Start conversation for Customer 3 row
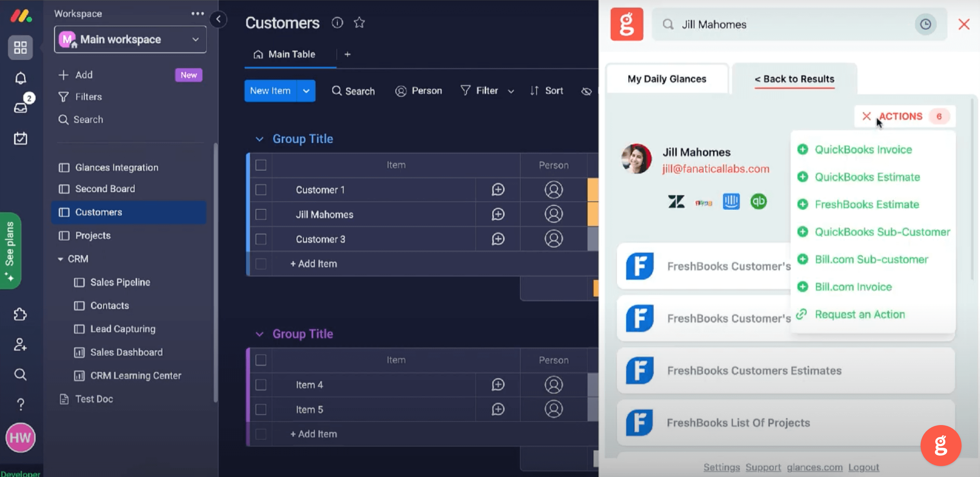The image size is (980, 477). pos(498,239)
